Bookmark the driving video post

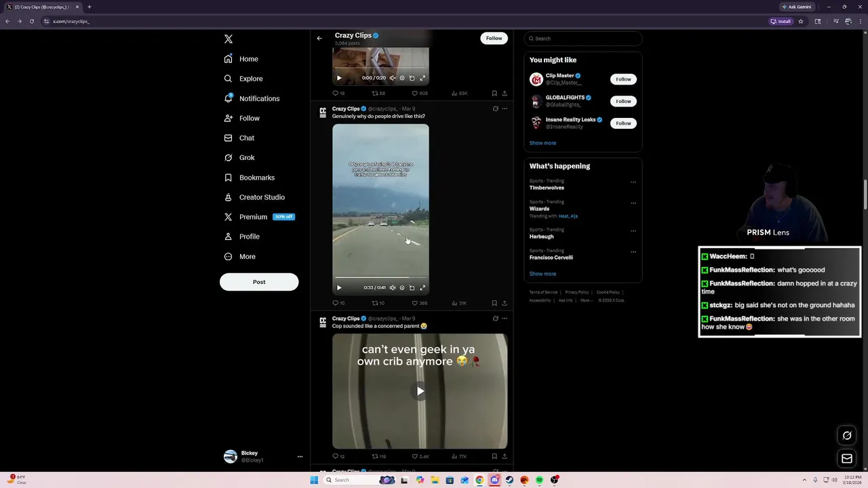tap(494, 303)
